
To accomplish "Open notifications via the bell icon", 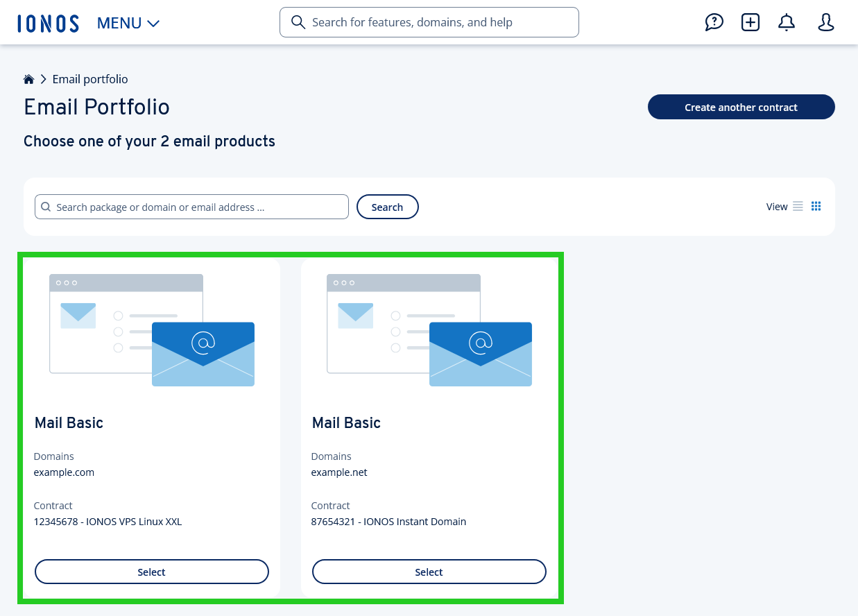I will (x=787, y=22).
